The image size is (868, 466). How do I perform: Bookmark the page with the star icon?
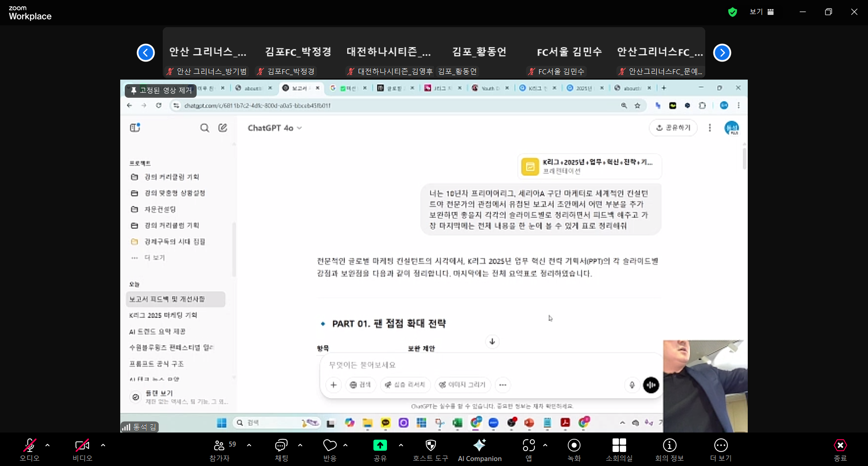[x=637, y=105]
